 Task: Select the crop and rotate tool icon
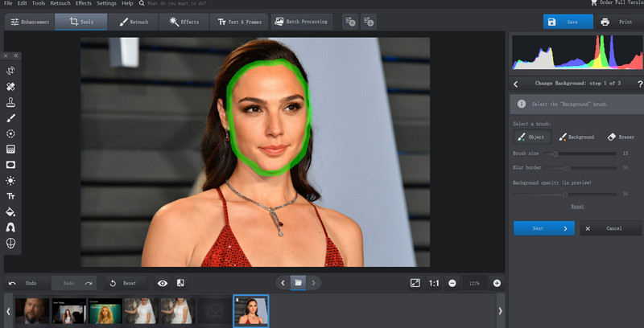point(10,71)
